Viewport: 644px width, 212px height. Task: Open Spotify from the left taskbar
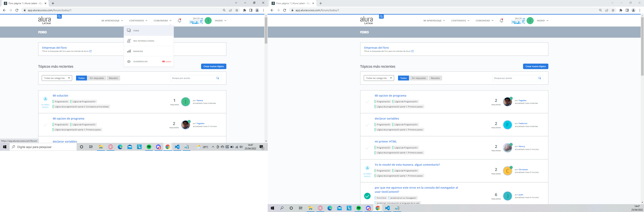(149, 147)
